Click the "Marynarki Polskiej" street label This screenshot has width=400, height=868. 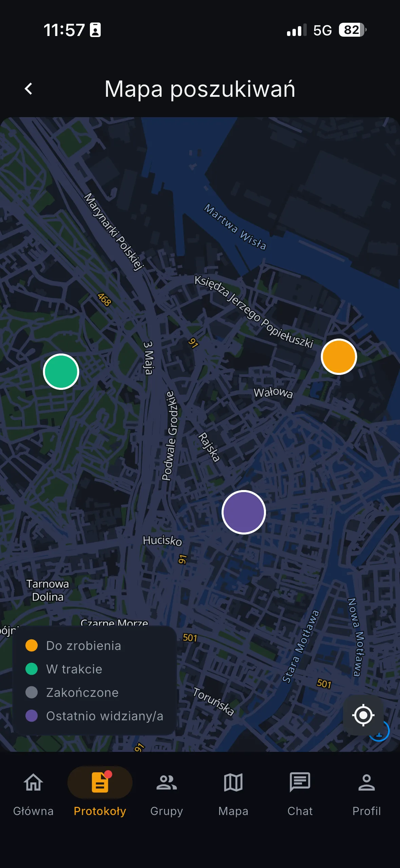coord(114,232)
